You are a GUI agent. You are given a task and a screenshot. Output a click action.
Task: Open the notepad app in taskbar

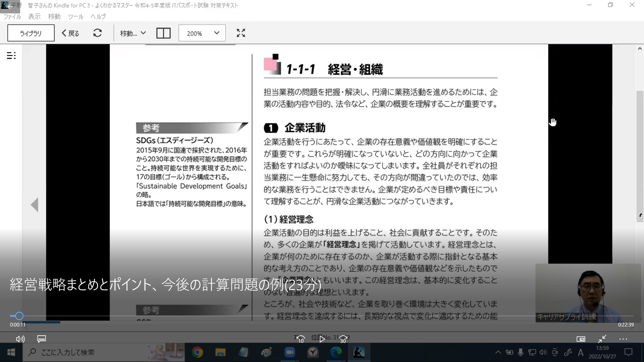243,352
